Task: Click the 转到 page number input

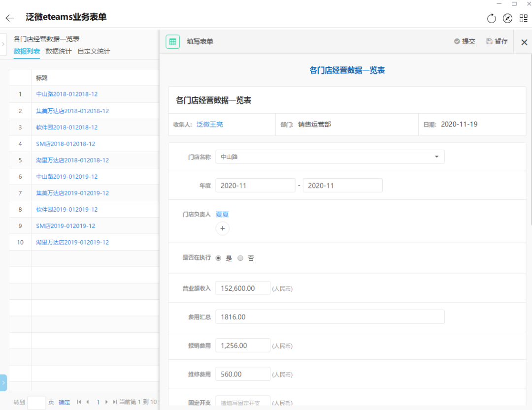Action: click(36, 403)
